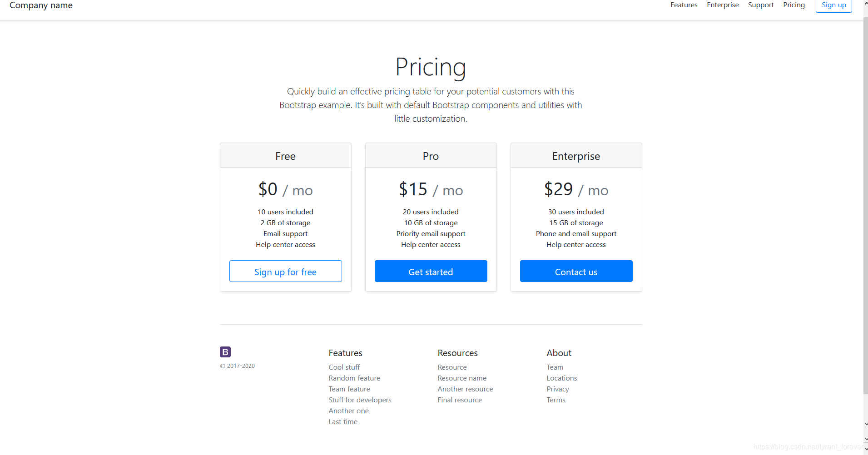Follow the Random feature footer link
Screen dimensions: 868x455
(x=354, y=378)
